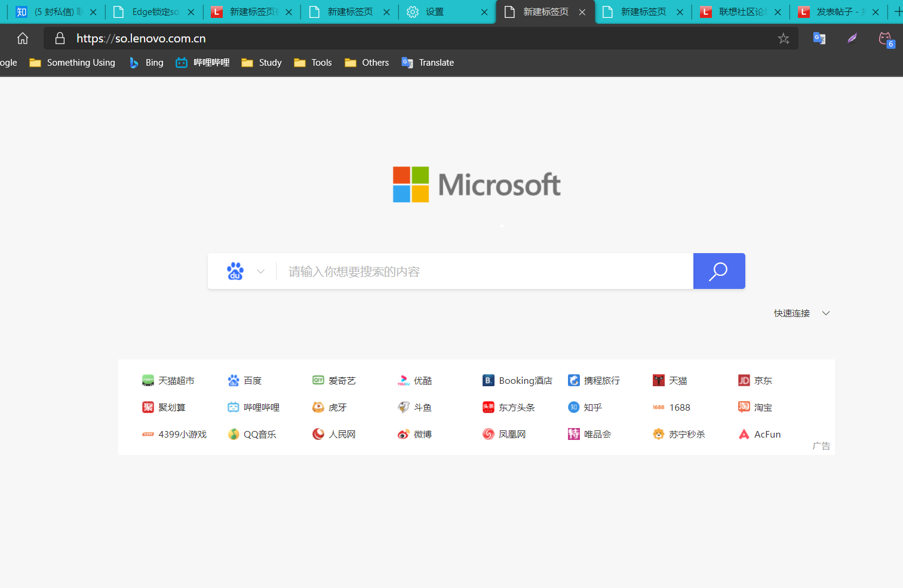Open the 优酷 quick link
The image size is (903, 588).
pyautogui.click(x=414, y=380)
